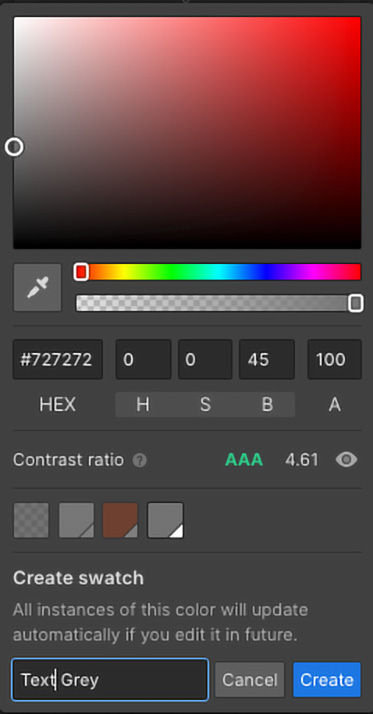Viewport: 373px width, 714px height.
Task: Click the hue slider red handle
Action: click(x=81, y=272)
